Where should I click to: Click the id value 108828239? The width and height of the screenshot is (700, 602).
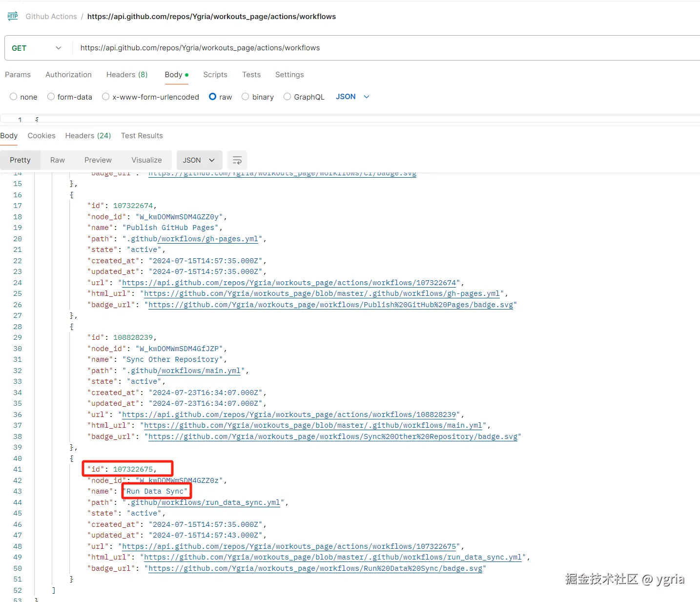pos(133,337)
